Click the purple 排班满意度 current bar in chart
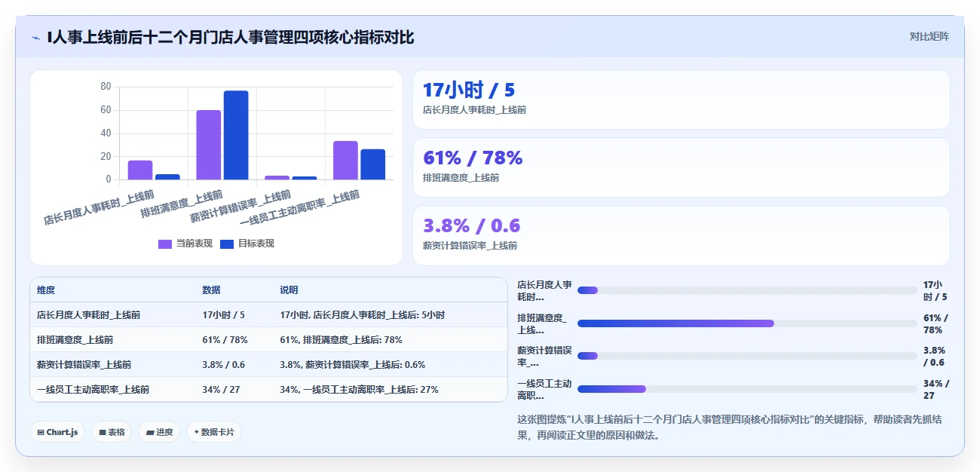This screenshot has width=980, height=472. point(209,145)
